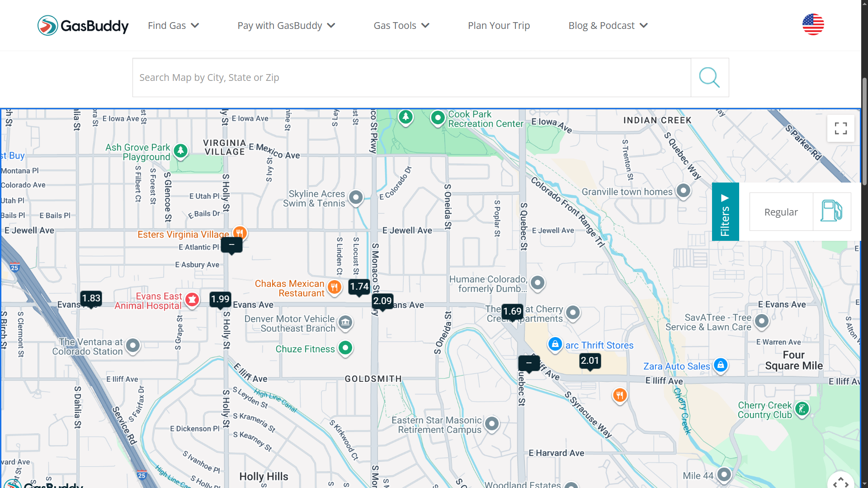The width and height of the screenshot is (868, 488).
Task: Click the gas pump fuel type icon
Action: 831,211
